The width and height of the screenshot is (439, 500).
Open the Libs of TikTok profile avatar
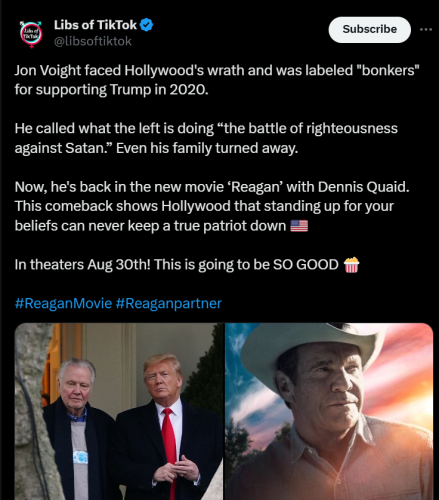(31, 34)
